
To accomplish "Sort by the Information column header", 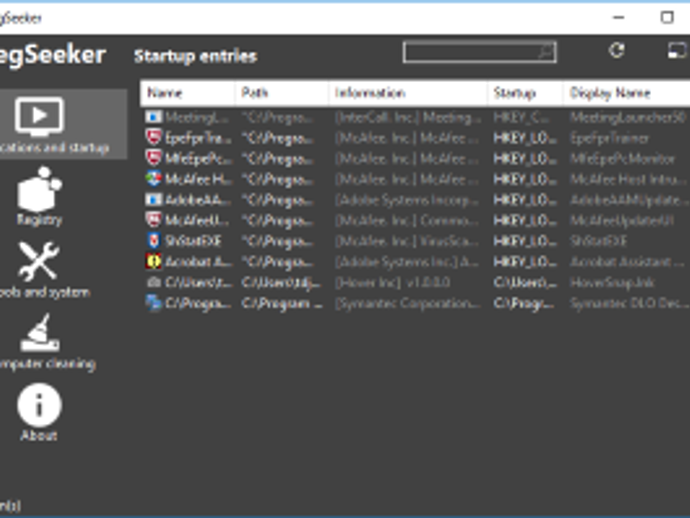I will click(x=408, y=93).
